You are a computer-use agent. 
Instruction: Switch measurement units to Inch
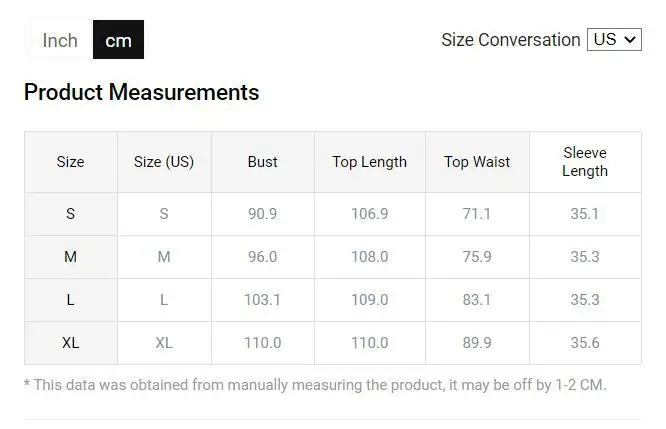pos(59,40)
